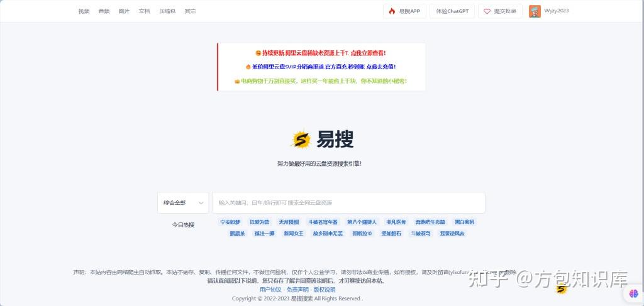Open the blue 低价阿里云盘SVIP announcement link
The height and width of the screenshot is (306, 644).
[320, 67]
